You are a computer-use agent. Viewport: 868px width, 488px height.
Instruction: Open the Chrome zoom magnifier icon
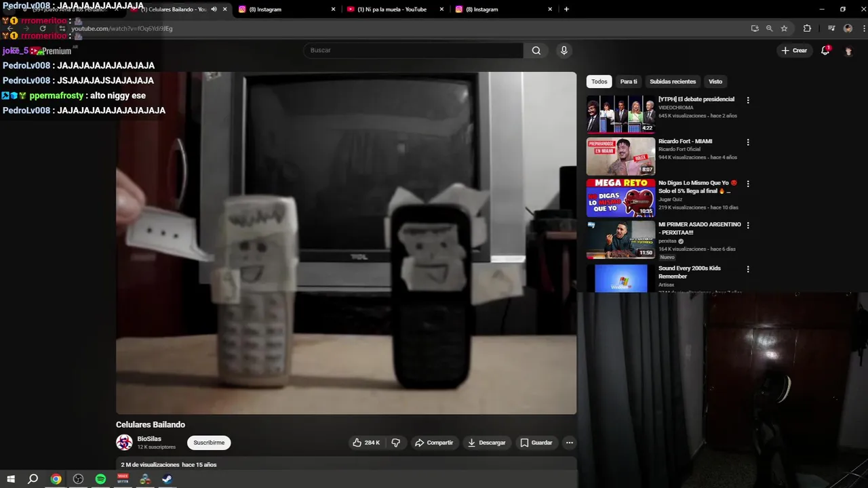coord(769,28)
